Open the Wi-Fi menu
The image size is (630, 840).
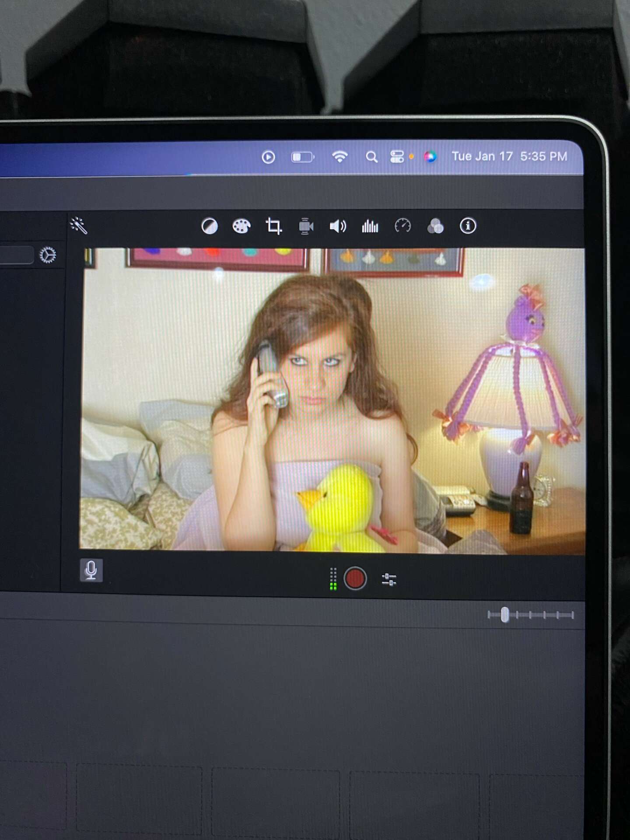340,157
